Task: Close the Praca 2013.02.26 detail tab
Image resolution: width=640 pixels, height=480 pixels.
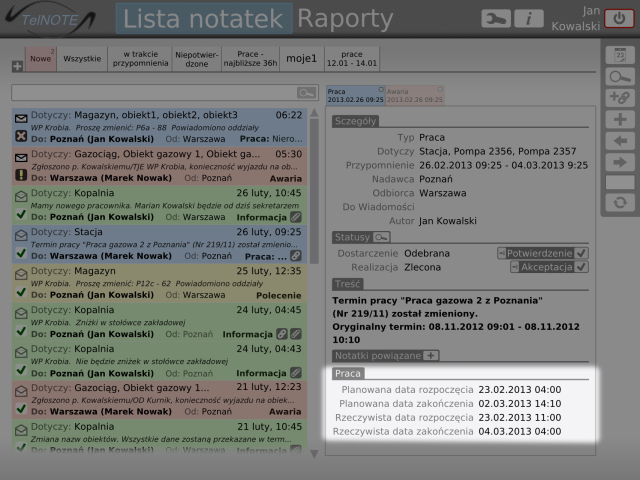Action: [381, 89]
